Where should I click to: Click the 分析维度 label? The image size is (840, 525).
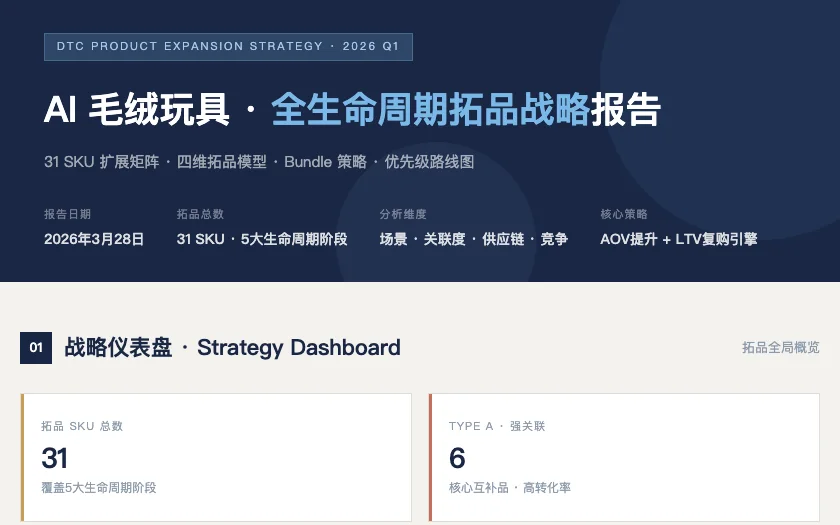pyautogui.click(x=403, y=214)
